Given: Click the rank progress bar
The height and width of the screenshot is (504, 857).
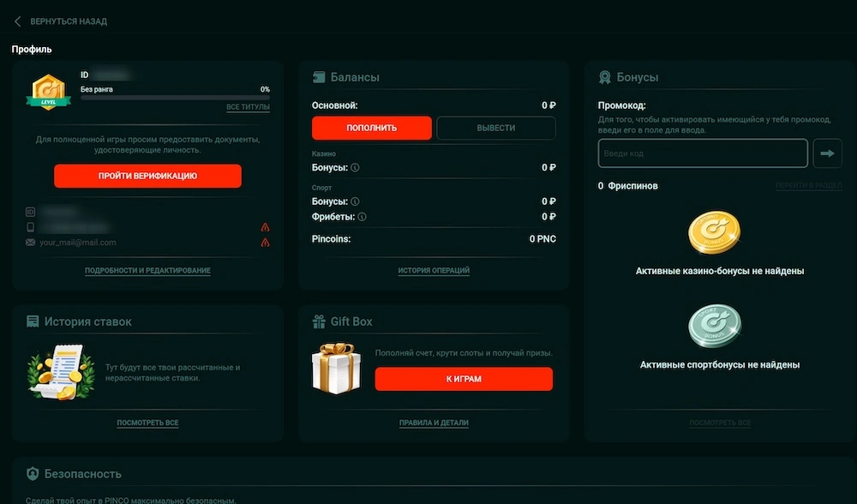Looking at the screenshot, I should click(175, 98).
